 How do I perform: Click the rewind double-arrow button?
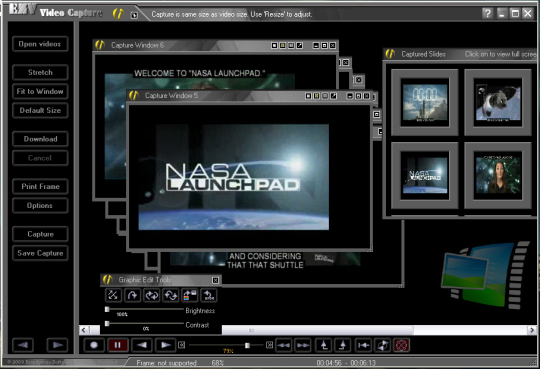(x=283, y=345)
